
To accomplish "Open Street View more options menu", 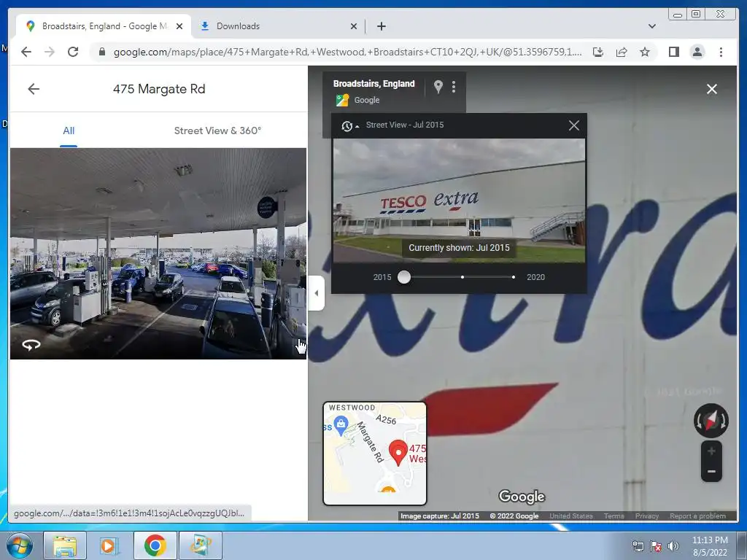I will click(454, 87).
